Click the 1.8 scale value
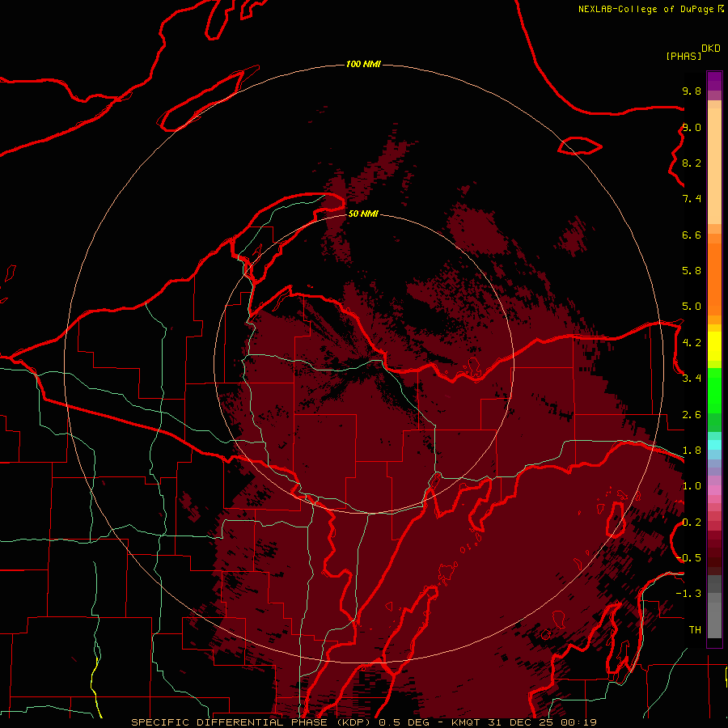Viewport: 728px width, 728px height. pos(692,451)
